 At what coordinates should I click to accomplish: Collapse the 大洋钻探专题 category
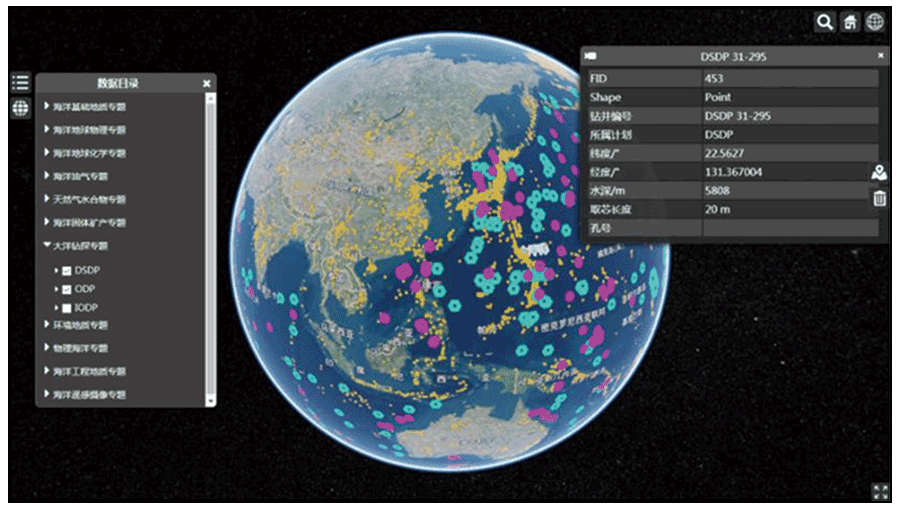click(47, 245)
